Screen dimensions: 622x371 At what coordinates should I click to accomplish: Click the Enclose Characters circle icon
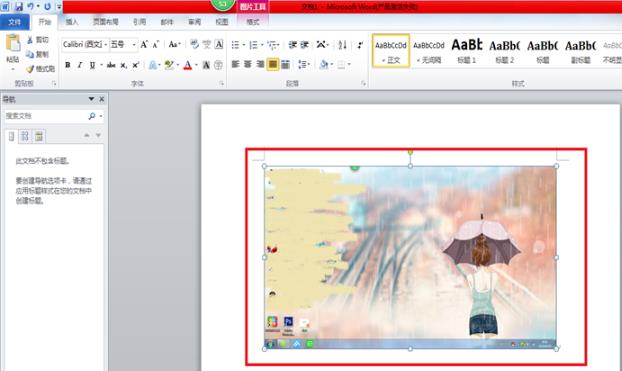click(218, 65)
